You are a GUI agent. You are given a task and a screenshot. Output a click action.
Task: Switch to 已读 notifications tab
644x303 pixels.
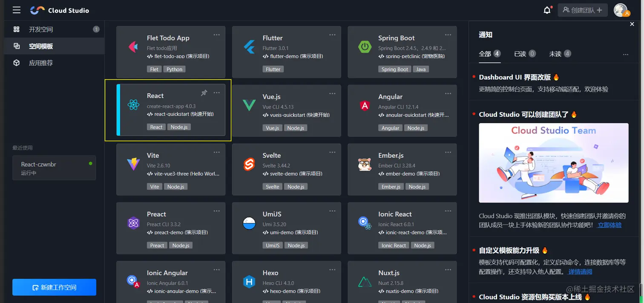[525, 54]
